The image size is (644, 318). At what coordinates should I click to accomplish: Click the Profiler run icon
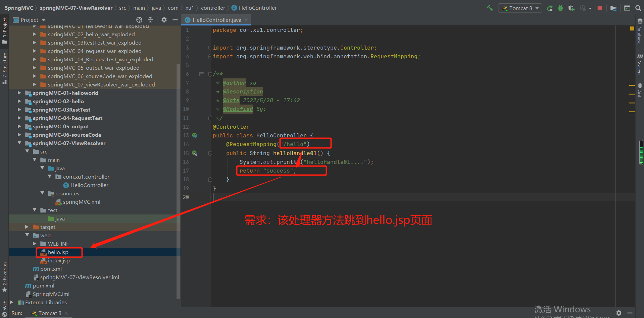(583, 8)
